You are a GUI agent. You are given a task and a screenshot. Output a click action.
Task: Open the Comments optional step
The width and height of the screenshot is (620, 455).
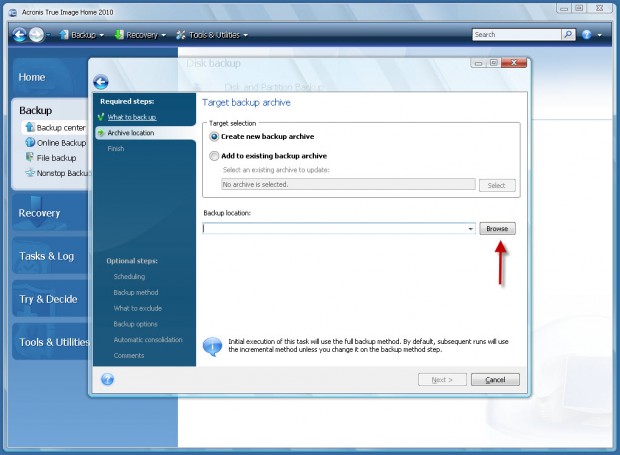pos(129,355)
